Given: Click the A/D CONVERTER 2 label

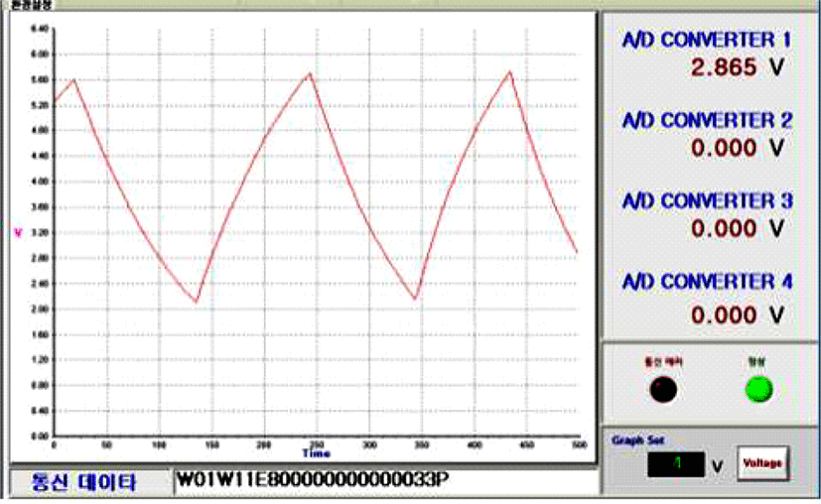Looking at the screenshot, I should 707,120.
